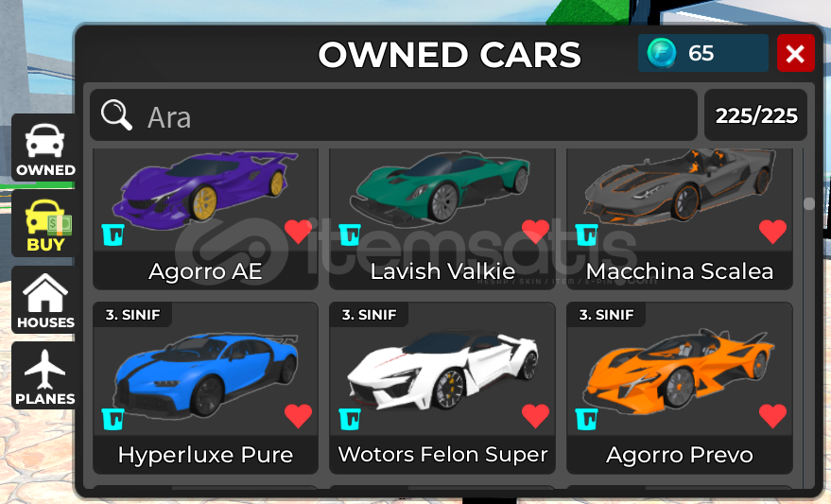The width and height of the screenshot is (831, 504).
Task: Toggle favorite heart on Agorro AE
Action: pyautogui.click(x=299, y=232)
